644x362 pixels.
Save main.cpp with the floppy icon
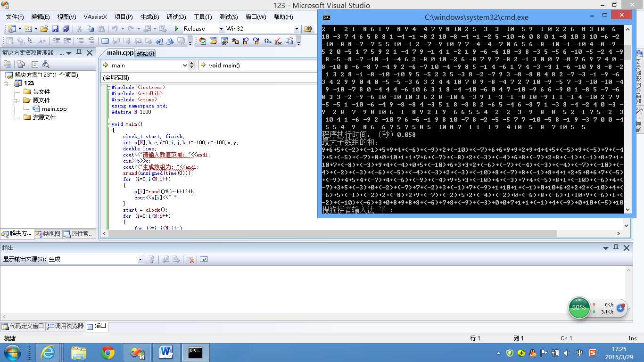click(55, 29)
